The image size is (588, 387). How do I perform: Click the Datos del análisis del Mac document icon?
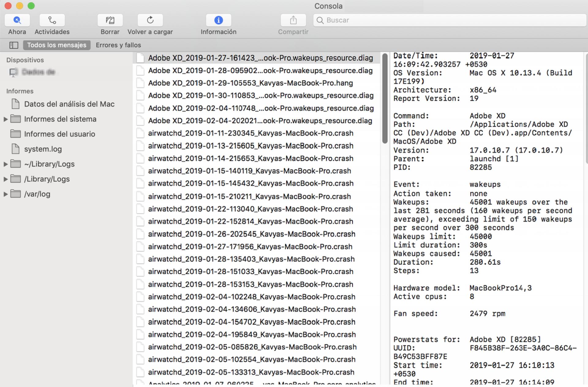click(x=16, y=104)
